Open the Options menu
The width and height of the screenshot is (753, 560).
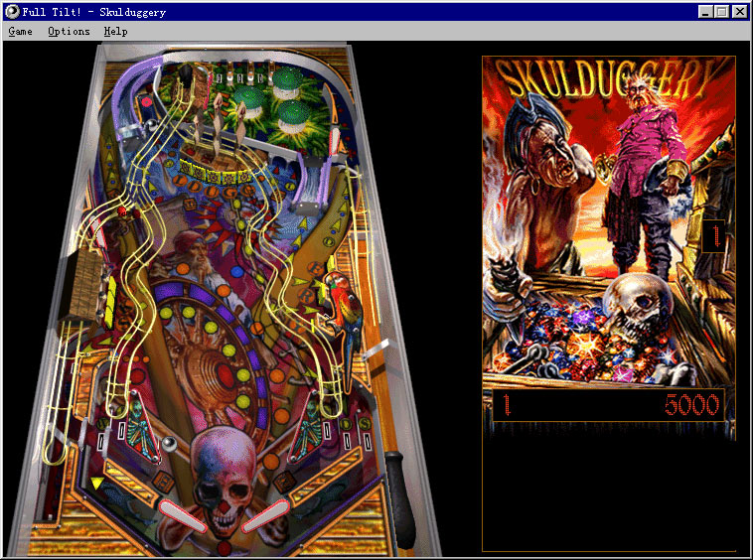coord(69,31)
